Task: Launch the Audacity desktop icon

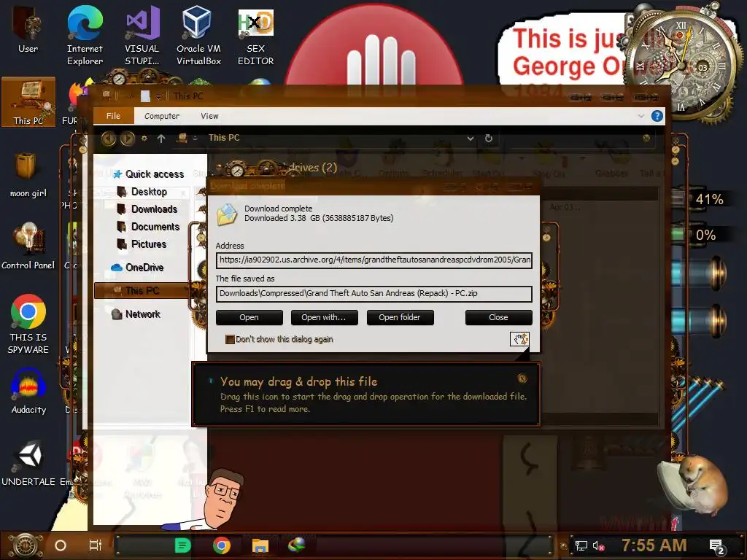Action: point(28,392)
